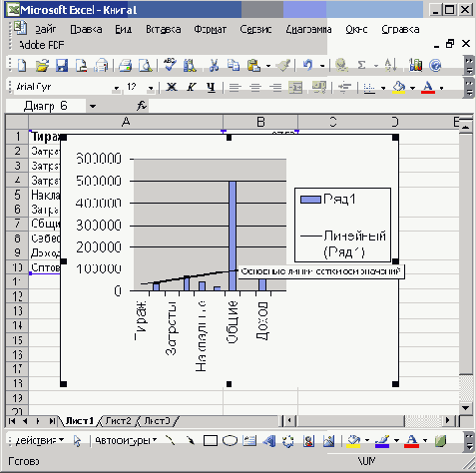The height and width of the screenshot is (473, 476).
Task: Open the Справка menu
Action: 400,30
